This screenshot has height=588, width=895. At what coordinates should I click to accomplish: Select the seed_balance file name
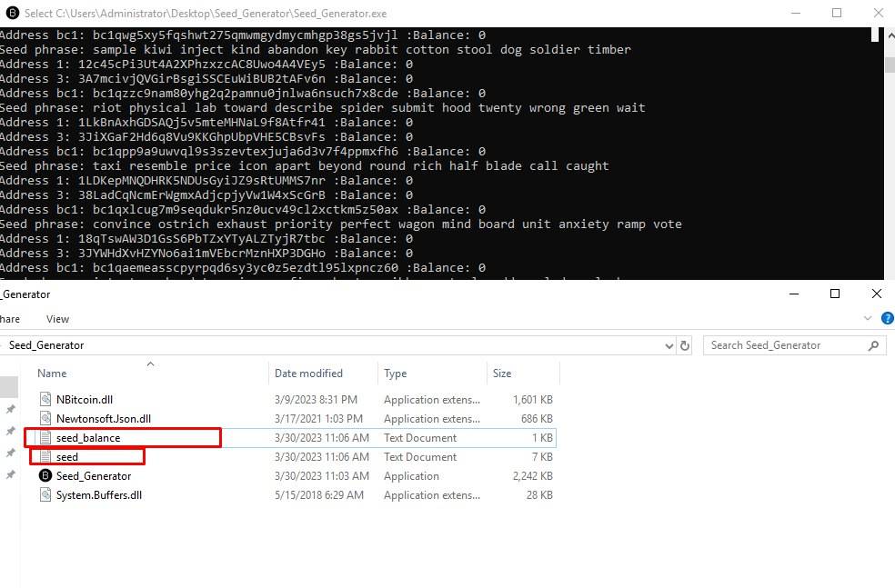88,437
